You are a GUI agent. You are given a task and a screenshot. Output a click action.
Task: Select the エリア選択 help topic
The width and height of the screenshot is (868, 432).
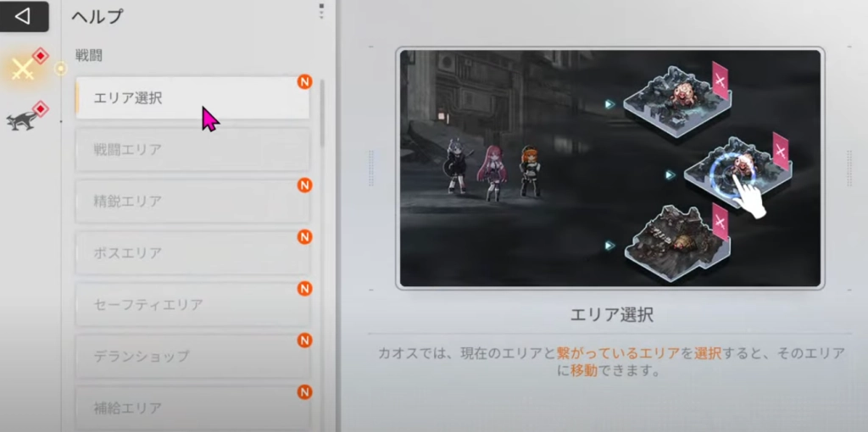click(192, 98)
